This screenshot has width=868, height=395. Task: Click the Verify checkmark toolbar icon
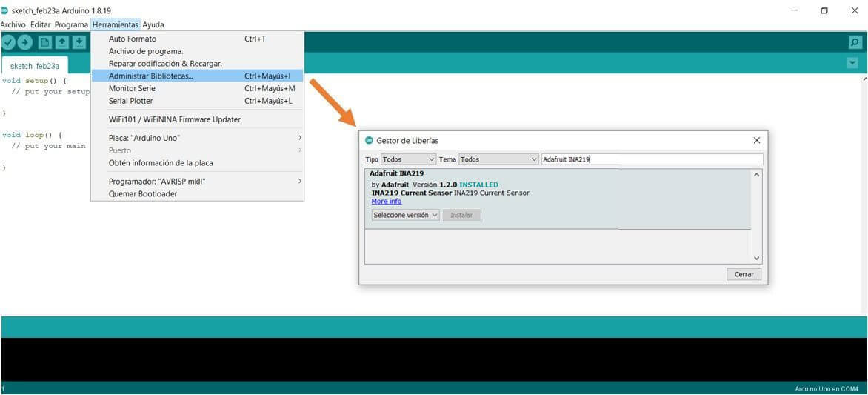pos(9,42)
